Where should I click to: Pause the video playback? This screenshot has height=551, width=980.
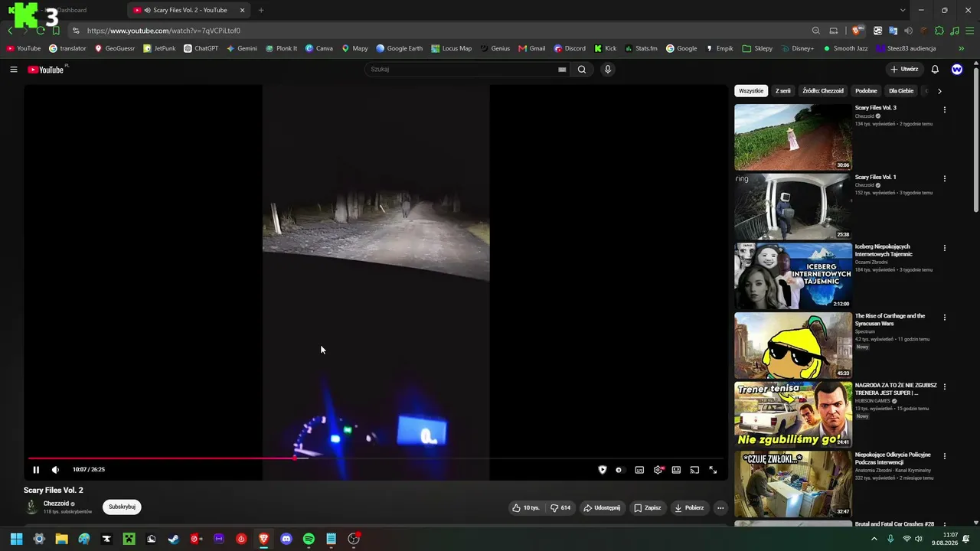pyautogui.click(x=36, y=470)
